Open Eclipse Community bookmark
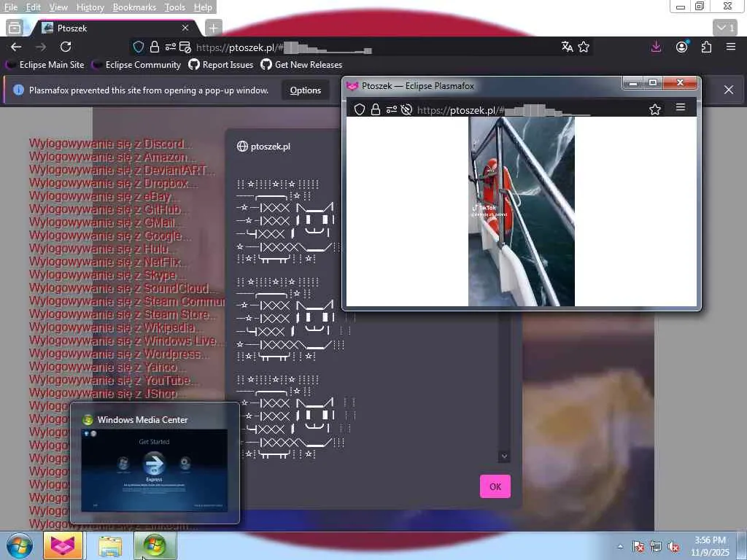The width and height of the screenshot is (747, 560). click(x=137, y=65)
